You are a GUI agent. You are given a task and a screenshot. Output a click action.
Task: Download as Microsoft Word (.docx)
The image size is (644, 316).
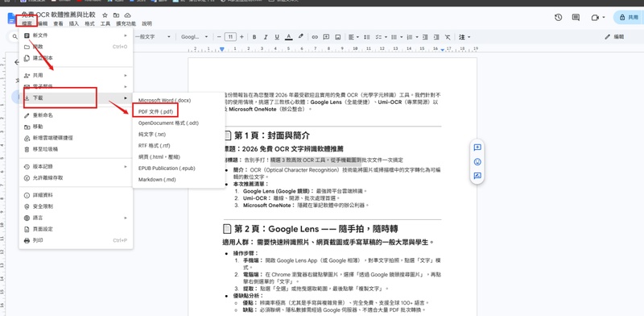[x=179, y=101]
